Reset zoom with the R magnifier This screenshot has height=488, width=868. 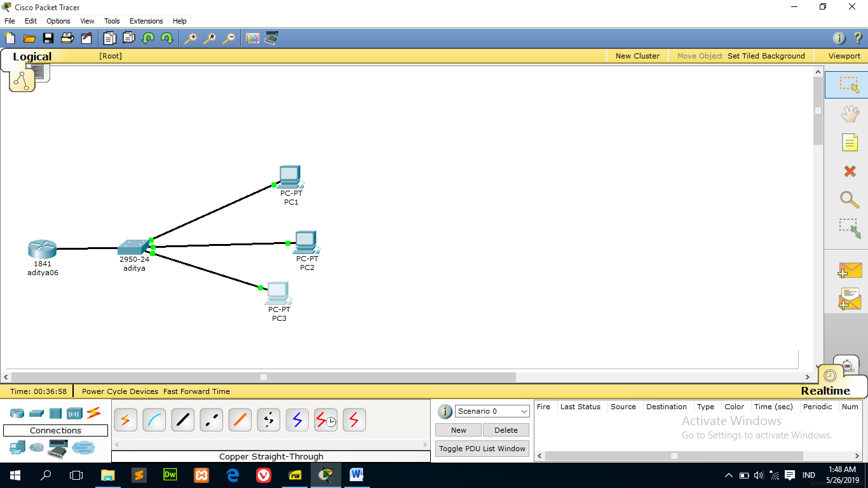point(209,38)
